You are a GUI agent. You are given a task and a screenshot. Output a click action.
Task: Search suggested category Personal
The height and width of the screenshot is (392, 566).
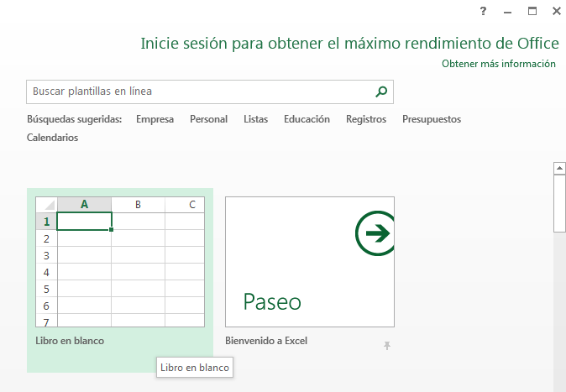[208, 119]
